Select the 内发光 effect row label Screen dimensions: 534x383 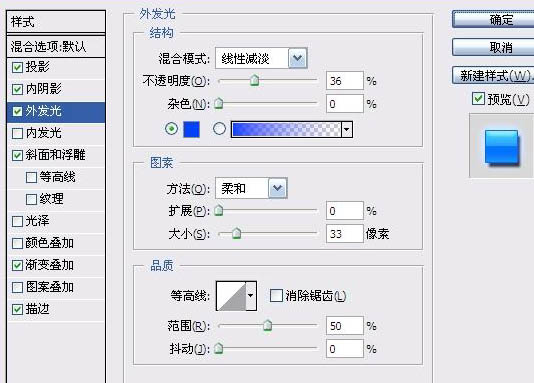(44, 133)
